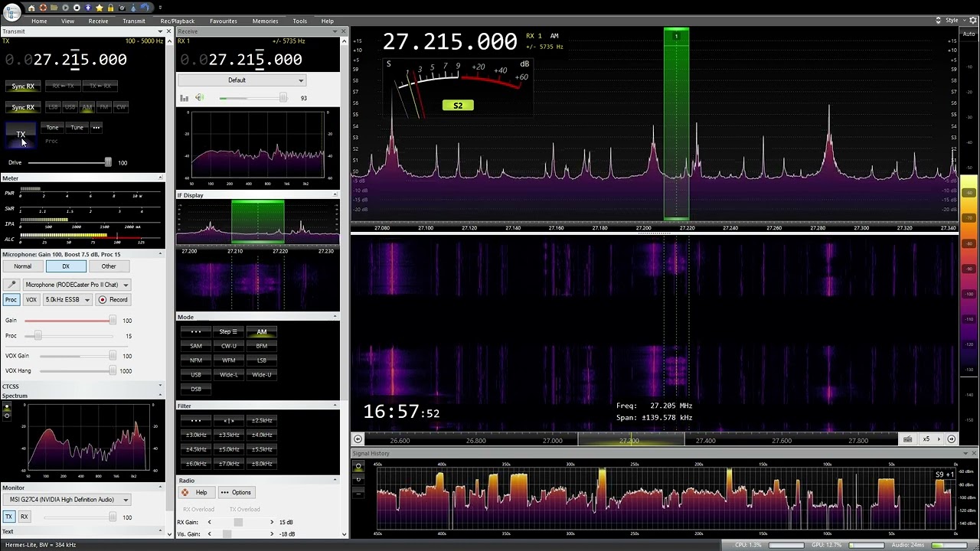The image size is (980, 551).
Task: Click the camera screenshot icon in toolbar
Action: 122,8
